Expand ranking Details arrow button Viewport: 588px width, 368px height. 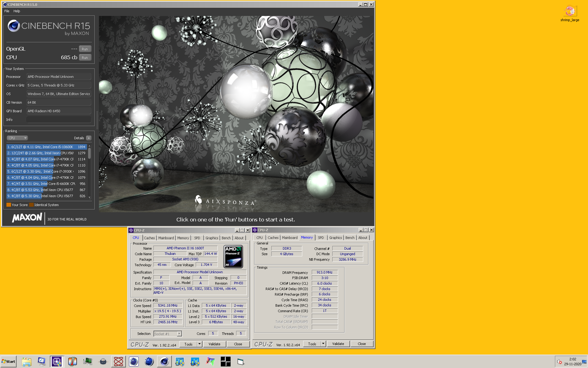point(89,138)
